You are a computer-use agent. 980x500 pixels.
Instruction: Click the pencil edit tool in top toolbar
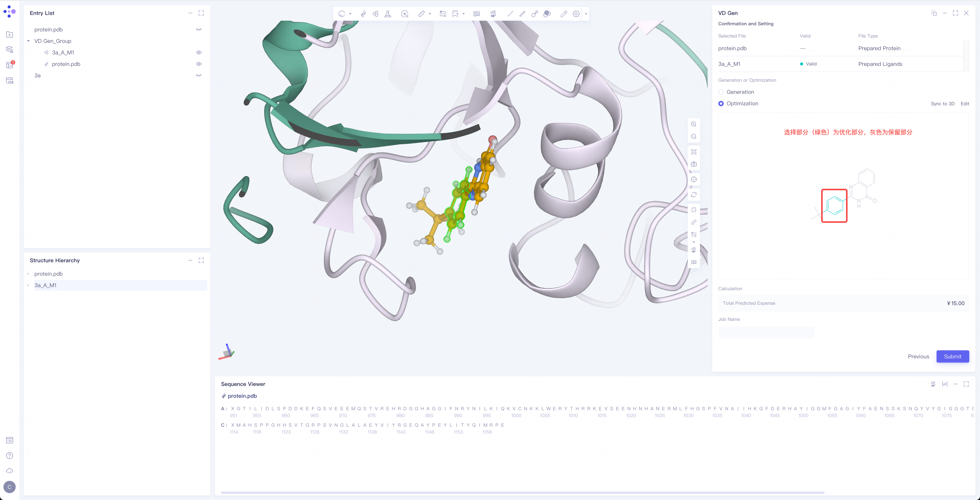click(564, 14)
